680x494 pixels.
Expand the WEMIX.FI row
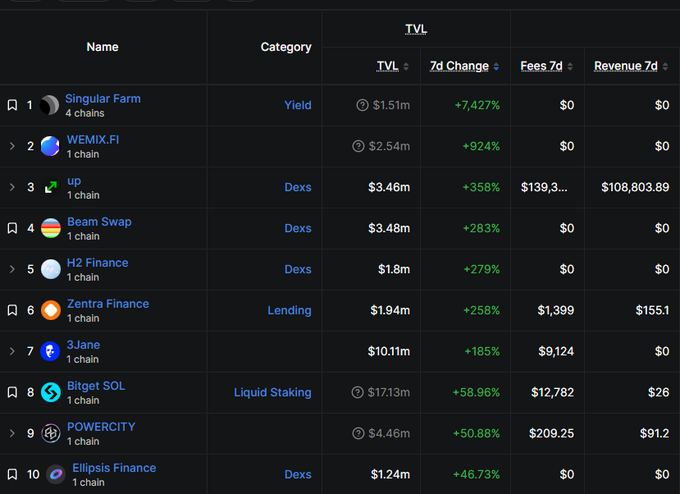point(12,146)
